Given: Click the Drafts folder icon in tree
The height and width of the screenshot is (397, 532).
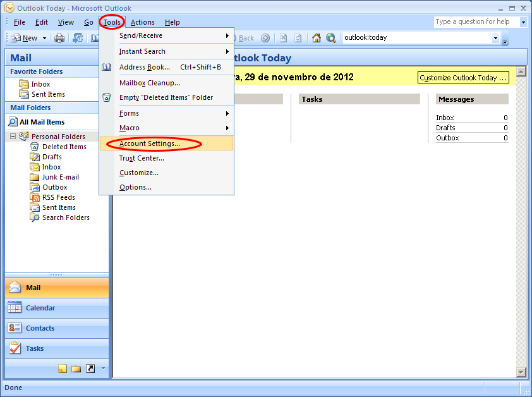Looking at the screenshot, I should [x=35, y=157].
